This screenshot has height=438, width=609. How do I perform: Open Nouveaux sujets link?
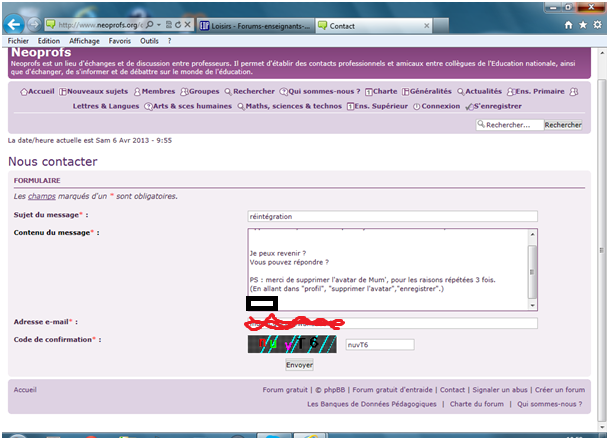97,91
